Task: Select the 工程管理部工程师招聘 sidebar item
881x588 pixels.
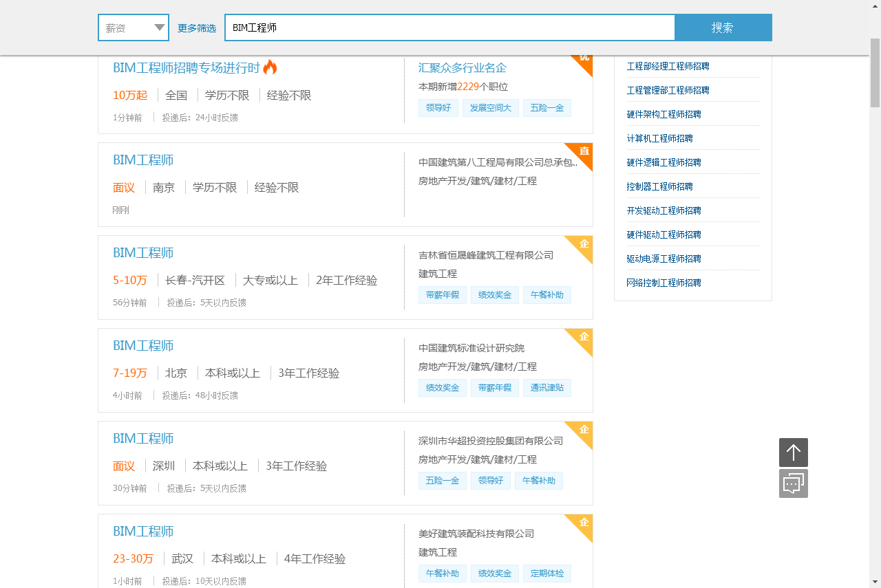Action: [x=669, y=90]
